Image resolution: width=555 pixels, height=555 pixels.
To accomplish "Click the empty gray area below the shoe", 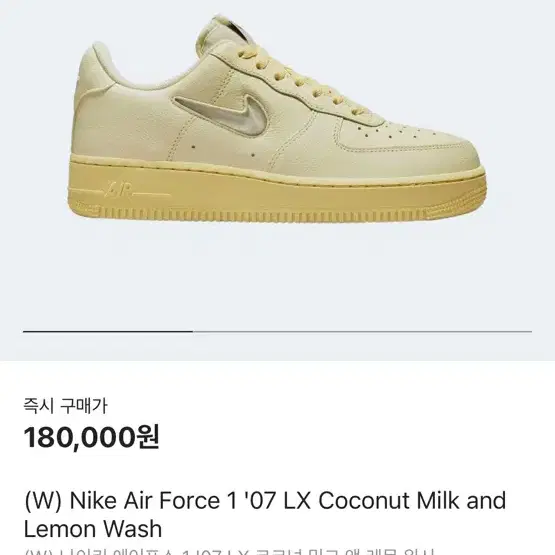I will (x=278, y=280).
